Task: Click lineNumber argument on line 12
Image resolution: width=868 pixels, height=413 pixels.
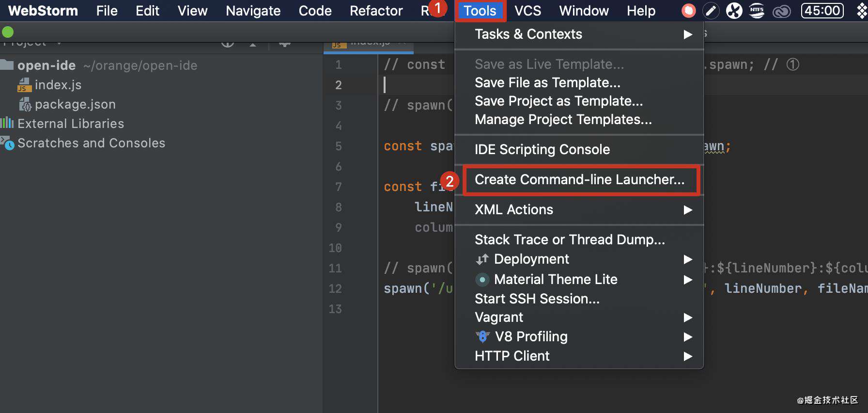Action: pos(763,289)
